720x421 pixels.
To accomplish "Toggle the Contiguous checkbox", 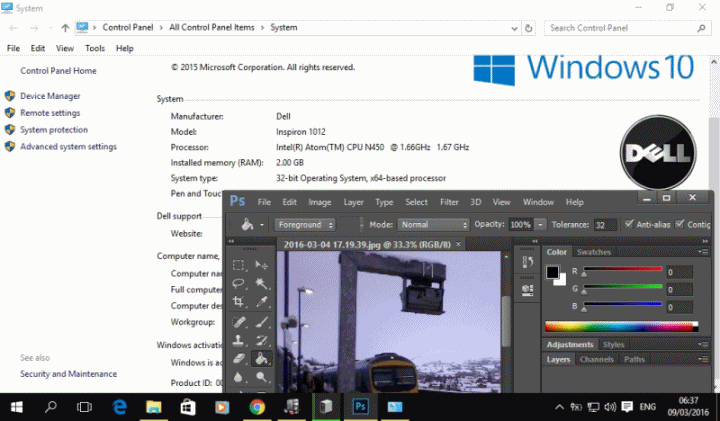I will [680, 224].
